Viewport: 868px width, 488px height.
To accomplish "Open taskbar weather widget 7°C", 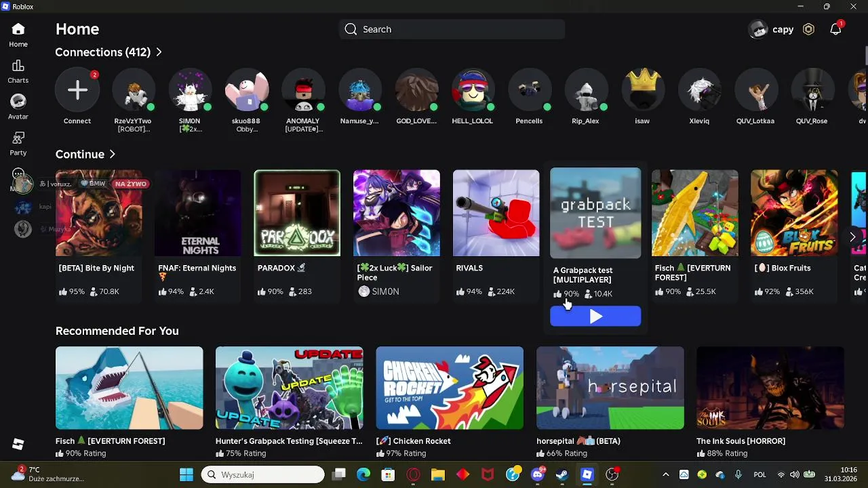I will point(47,474).
